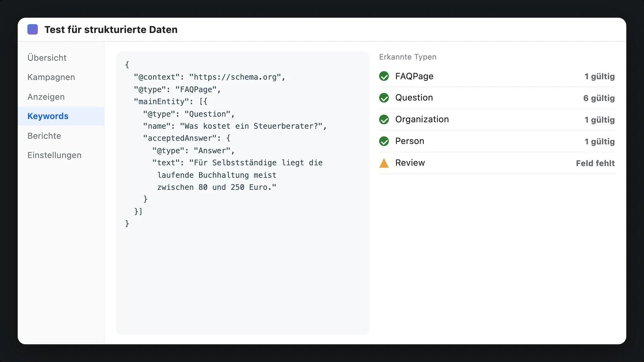644x362 pixels.
Task: Click the '"@type": "FAQPage"' code line
Action: (x=178, y=89)
